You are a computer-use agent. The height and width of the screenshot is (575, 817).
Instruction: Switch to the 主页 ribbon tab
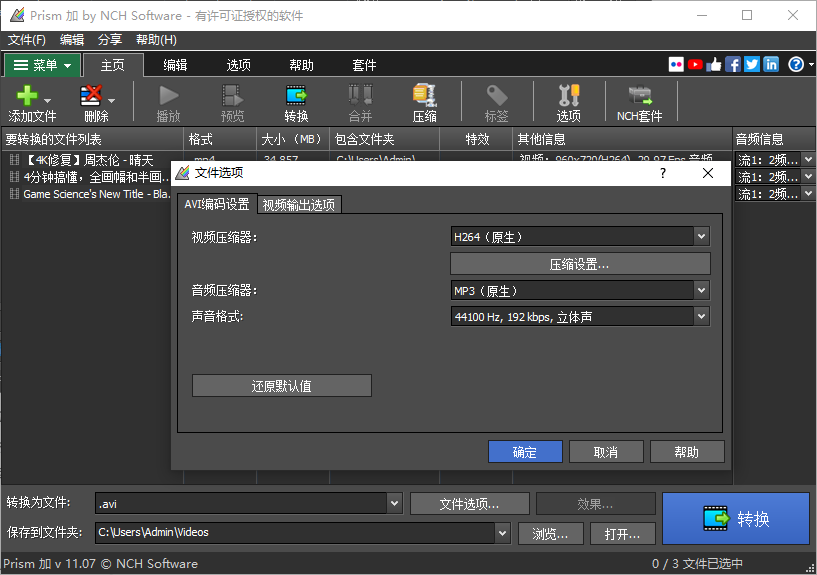(113, 65)
